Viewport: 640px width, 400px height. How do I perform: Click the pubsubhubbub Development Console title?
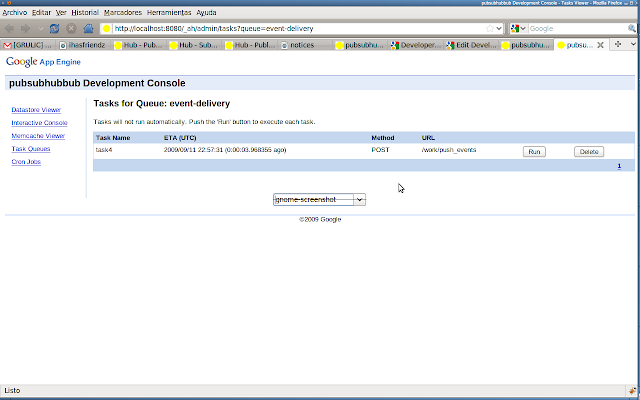pos(97,83)
